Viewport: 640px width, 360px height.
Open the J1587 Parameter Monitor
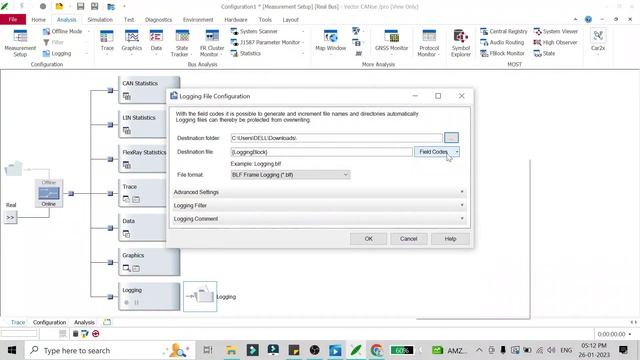pos(265,42)
